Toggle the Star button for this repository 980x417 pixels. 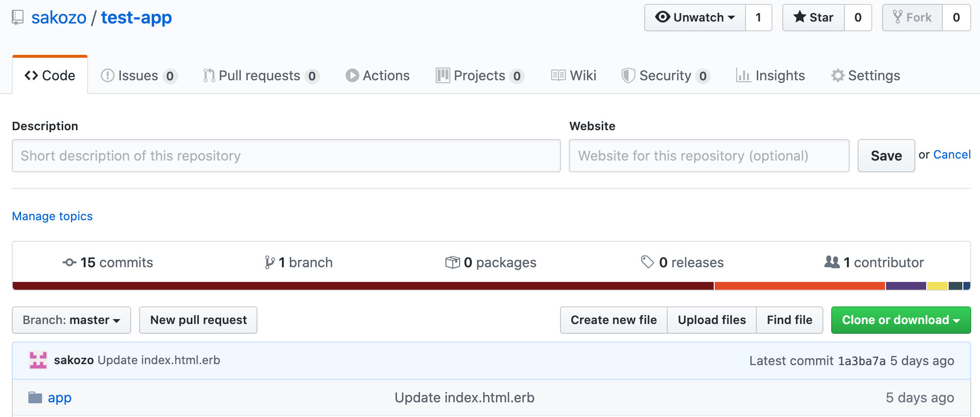[x=813, y=18]
